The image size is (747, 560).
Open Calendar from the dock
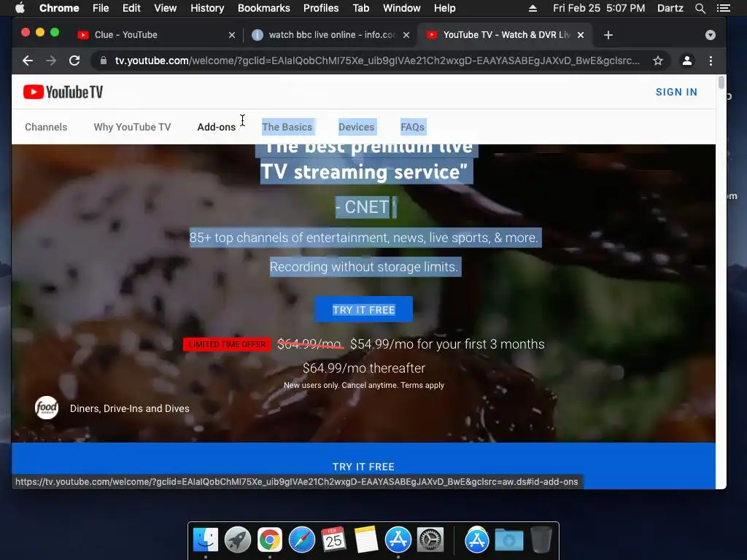(x=333, y=540)
